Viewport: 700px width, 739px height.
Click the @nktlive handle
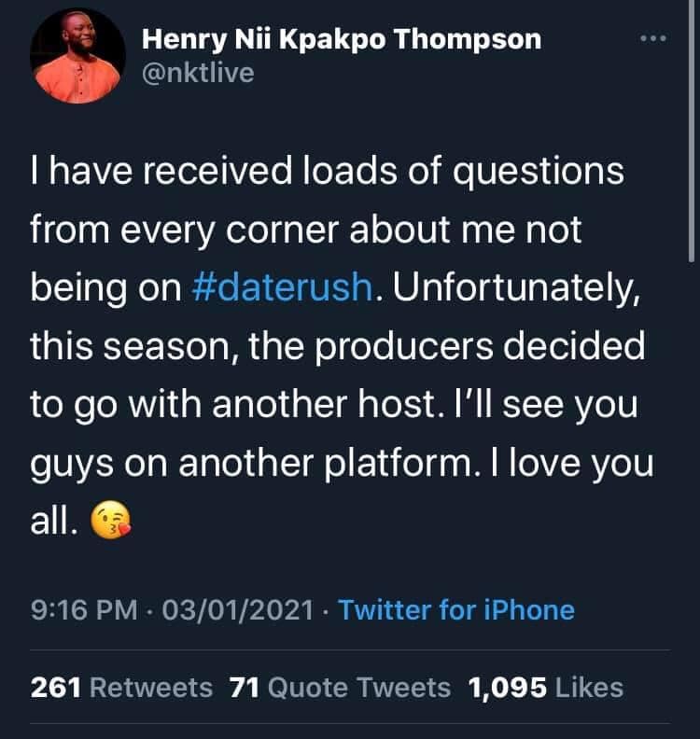coord(197,73)
